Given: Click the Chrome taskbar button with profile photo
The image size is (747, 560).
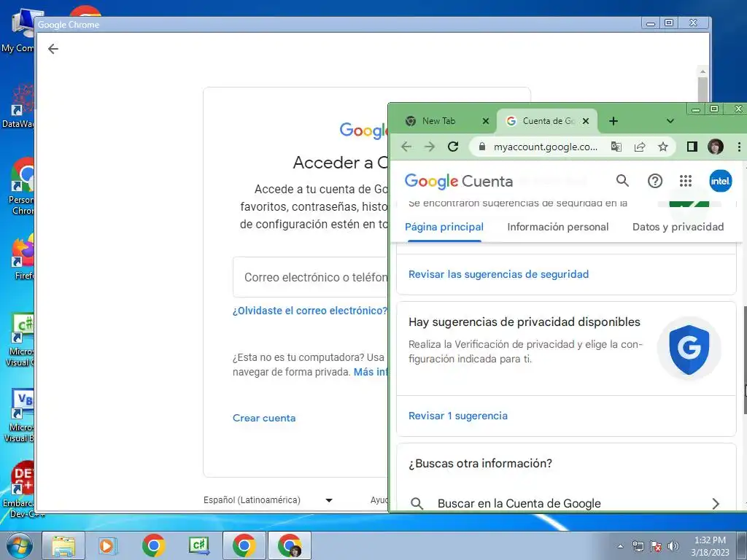Looking at the screenshot, I should click(289, 545).
